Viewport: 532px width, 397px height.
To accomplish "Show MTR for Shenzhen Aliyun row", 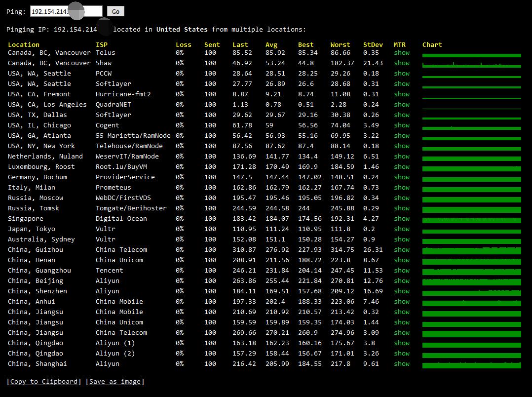I will coord(402,291).
